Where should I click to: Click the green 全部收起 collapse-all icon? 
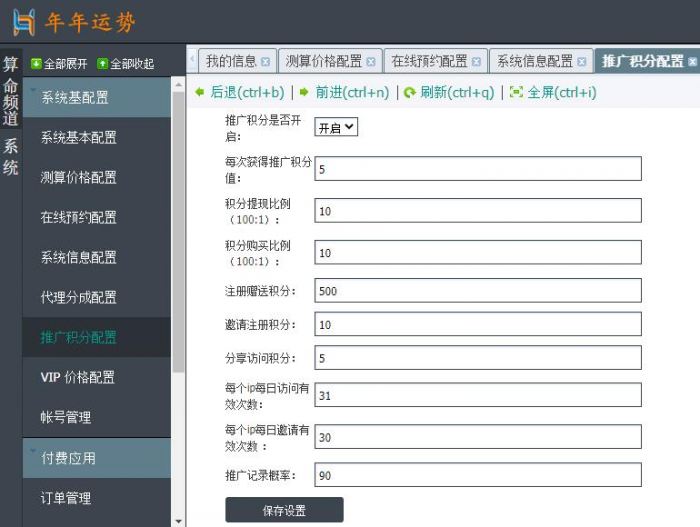point(102,64)
